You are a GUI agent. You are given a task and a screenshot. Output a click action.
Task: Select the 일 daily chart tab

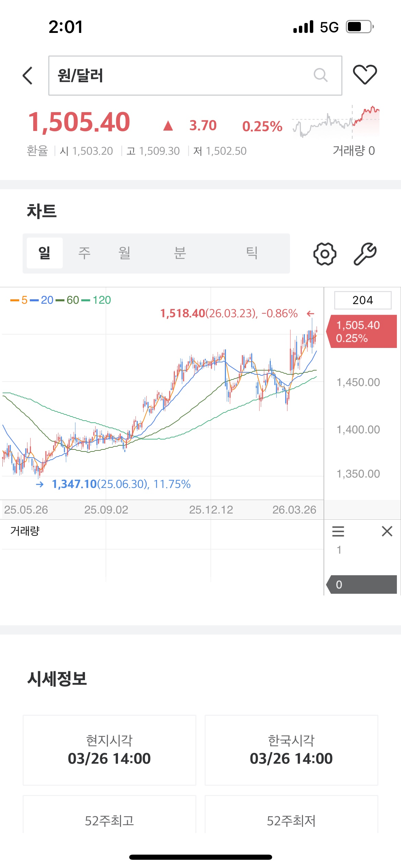[x=45, y=253]
